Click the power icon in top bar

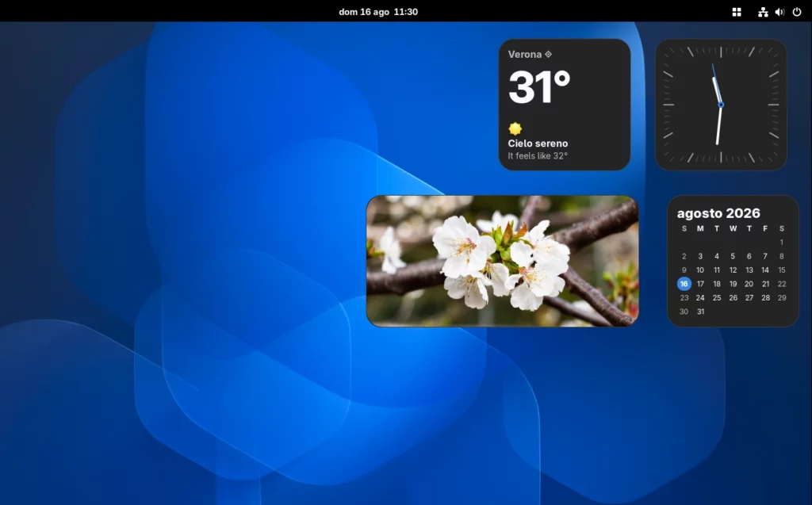797,12
